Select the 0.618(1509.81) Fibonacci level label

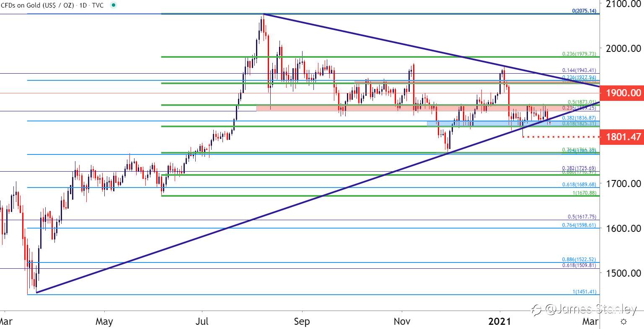(x=579, y=265)
